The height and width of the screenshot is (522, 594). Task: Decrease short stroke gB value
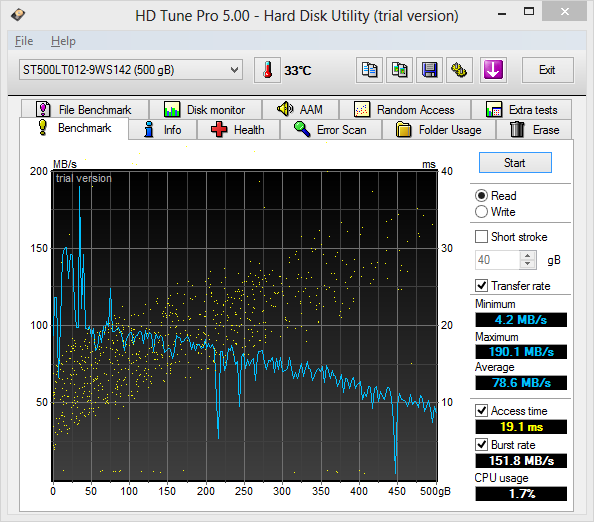point(528,264)
